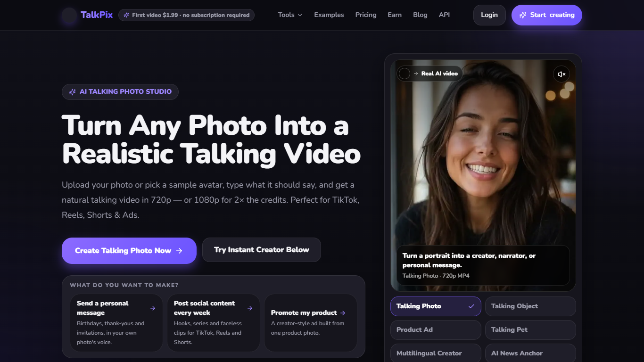This screenshot has width=644, height=362.
Task: Select the Multilingual Creator option
Action: [436, 353]
